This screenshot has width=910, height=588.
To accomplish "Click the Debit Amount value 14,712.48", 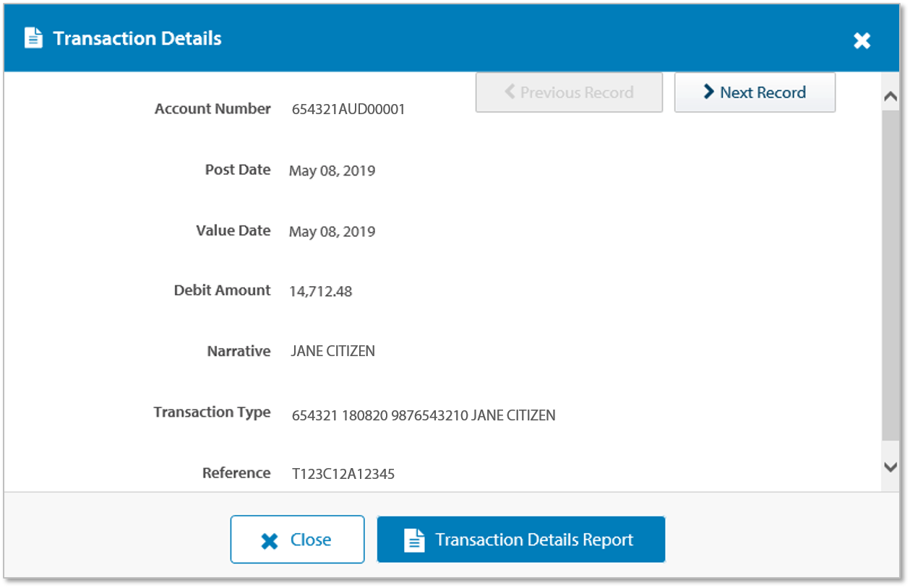I will [x=321, y=291].
